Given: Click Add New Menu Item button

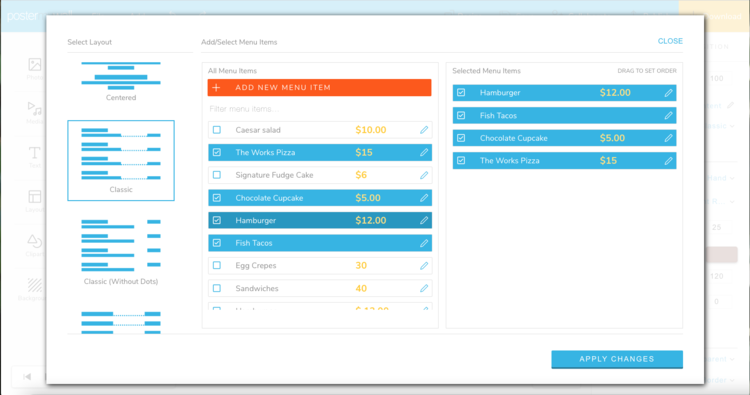Looking at the screenshot, I should tap(320, 88).
